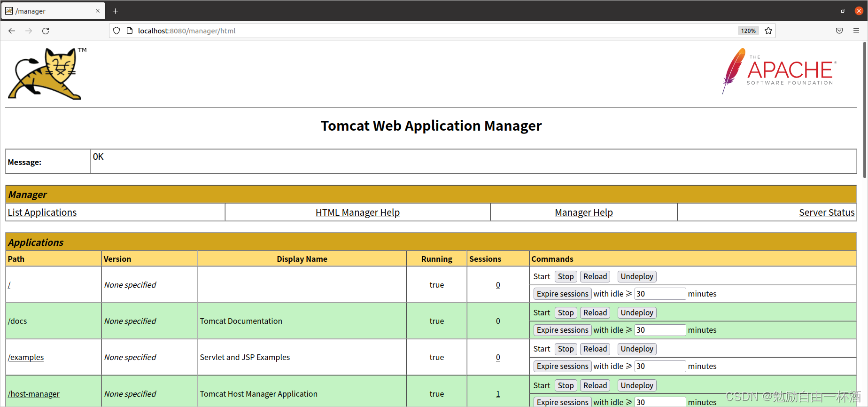The width and height of the screenshot is (868, 407).
Task: Open the /examples application link
Action: coord(26,357)
